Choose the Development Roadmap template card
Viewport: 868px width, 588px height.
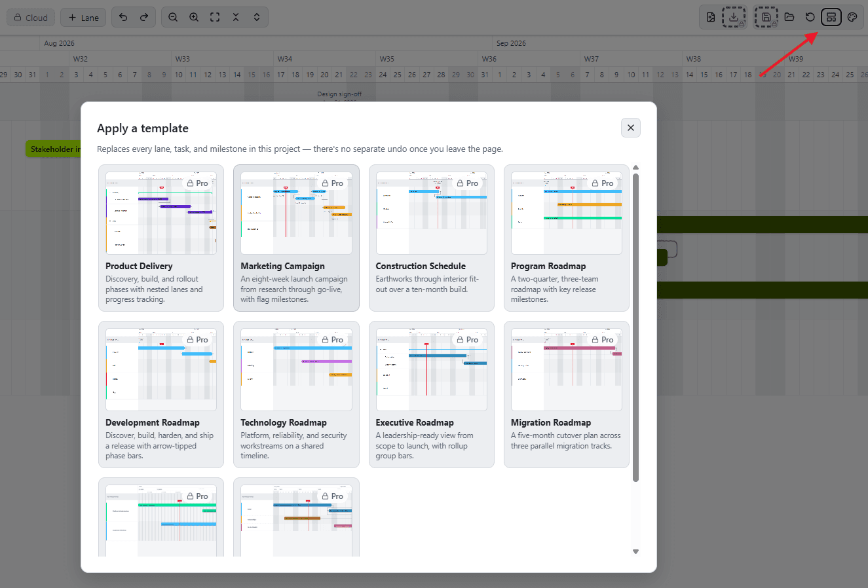point(161,394)
